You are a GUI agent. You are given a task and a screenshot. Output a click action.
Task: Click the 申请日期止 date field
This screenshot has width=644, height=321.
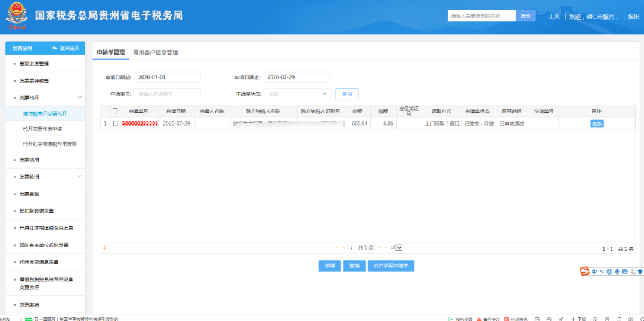tap(296, 77)
